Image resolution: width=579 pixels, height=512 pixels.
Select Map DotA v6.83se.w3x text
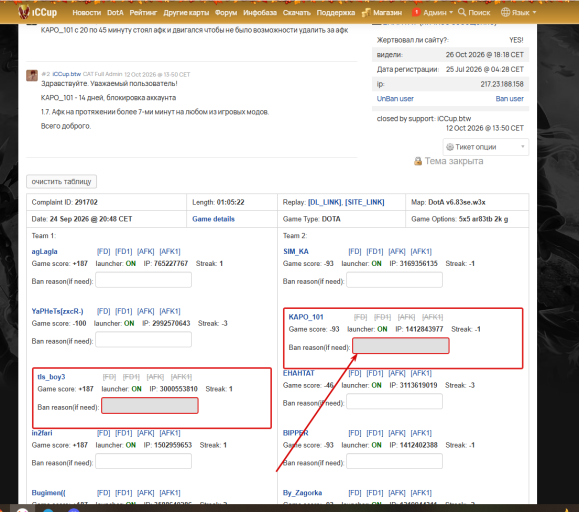coord(448,202)
